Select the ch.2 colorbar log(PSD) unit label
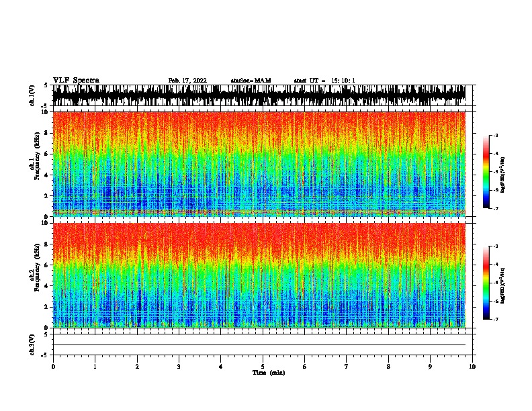The height and width of the screenshot is (411, 532). [503, 285]
